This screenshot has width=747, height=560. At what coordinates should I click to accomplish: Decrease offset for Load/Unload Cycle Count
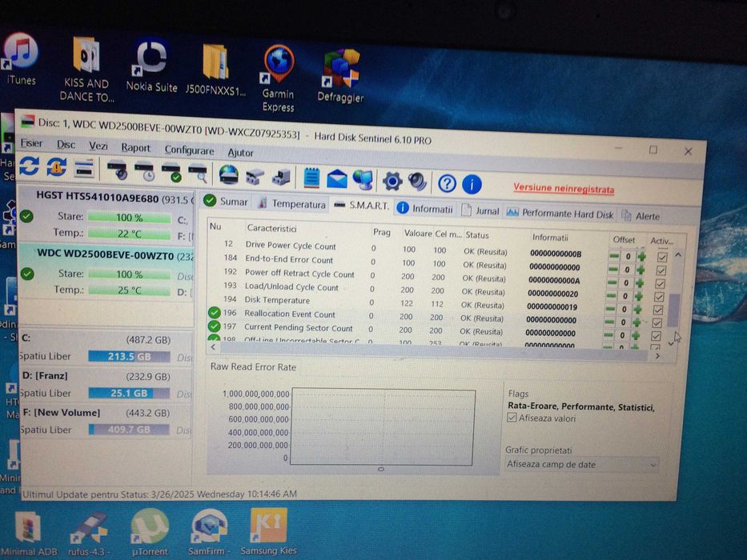point(612,296)
